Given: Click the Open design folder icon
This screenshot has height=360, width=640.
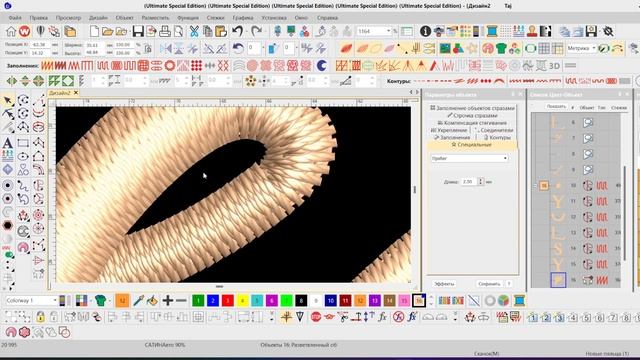Looking at the screenshot, I should click(108, 31).
